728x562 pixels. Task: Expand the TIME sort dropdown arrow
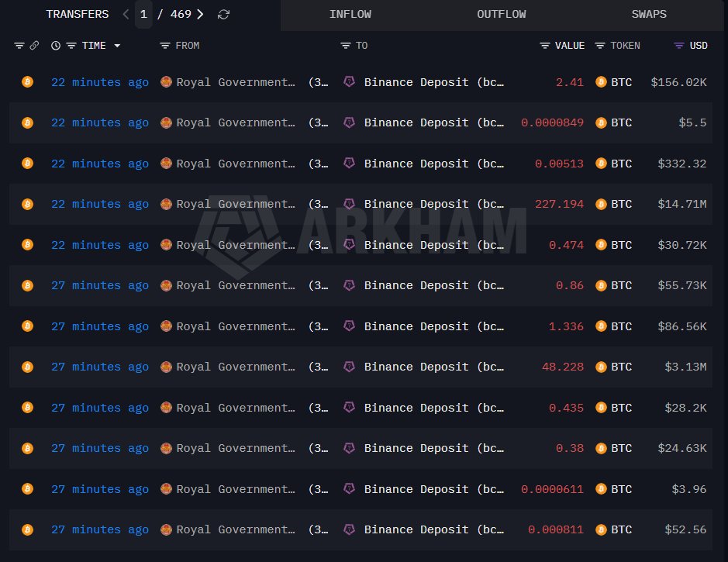pos(117,46)
